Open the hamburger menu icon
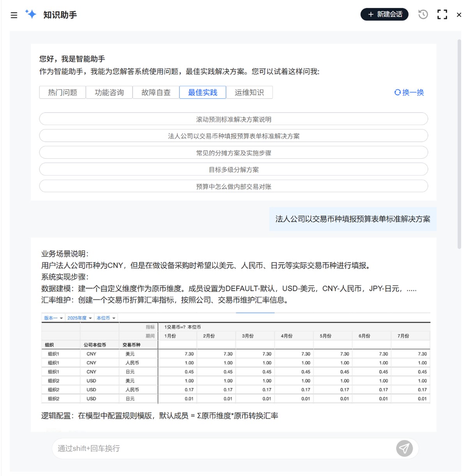The width and height of the screenshot is (469, 476). [x=14, y=15]
